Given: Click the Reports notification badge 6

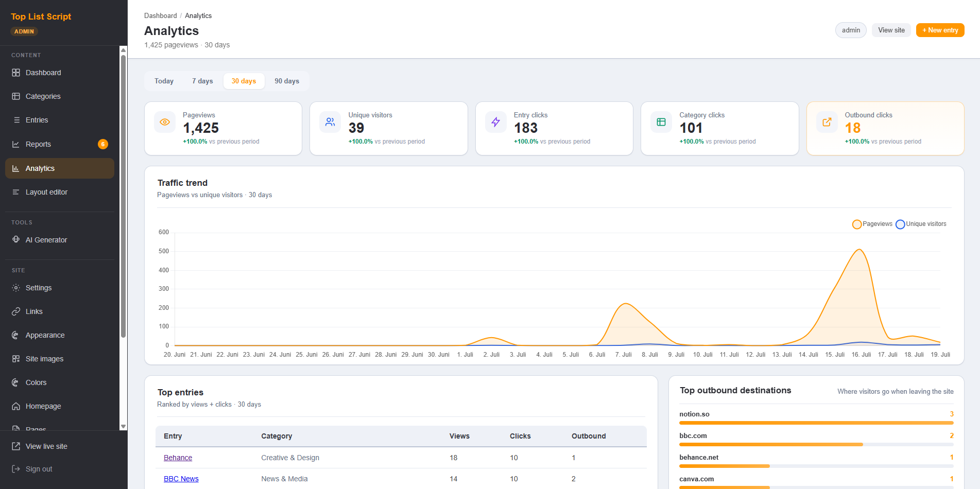Looking at the screenshot, I should 103,144.
